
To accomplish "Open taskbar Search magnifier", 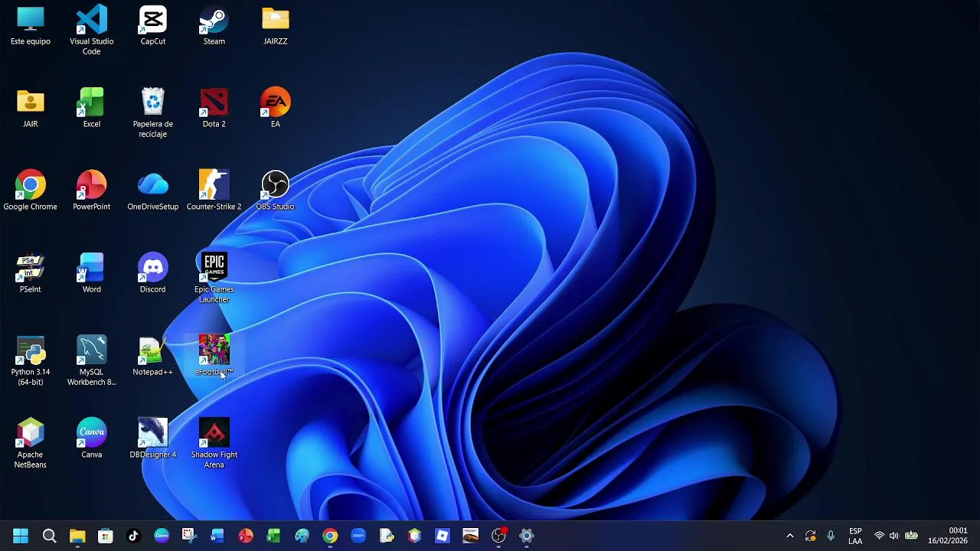I will click(x=49, y=536).
